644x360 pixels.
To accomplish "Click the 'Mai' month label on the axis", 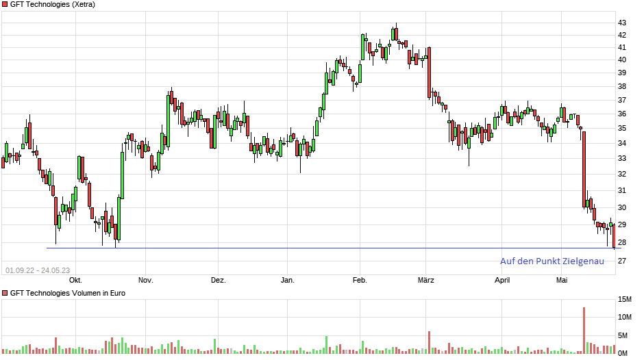I will coord(562,281).
